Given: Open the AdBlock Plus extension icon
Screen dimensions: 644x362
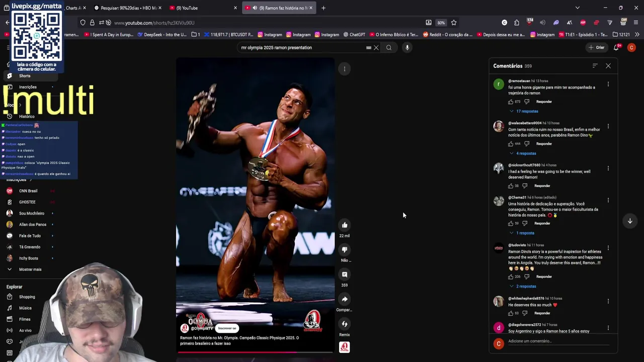Looking at the screenshot, I should tap(583, 23).
